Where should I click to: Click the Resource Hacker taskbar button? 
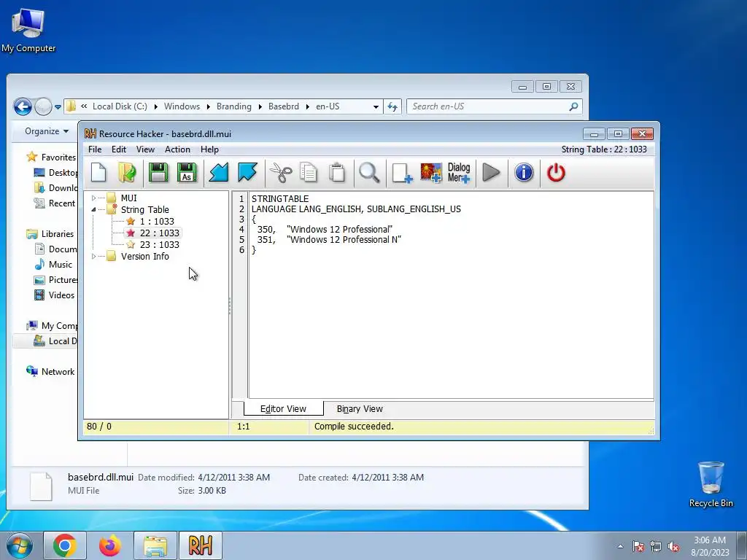tap(201, 545)
